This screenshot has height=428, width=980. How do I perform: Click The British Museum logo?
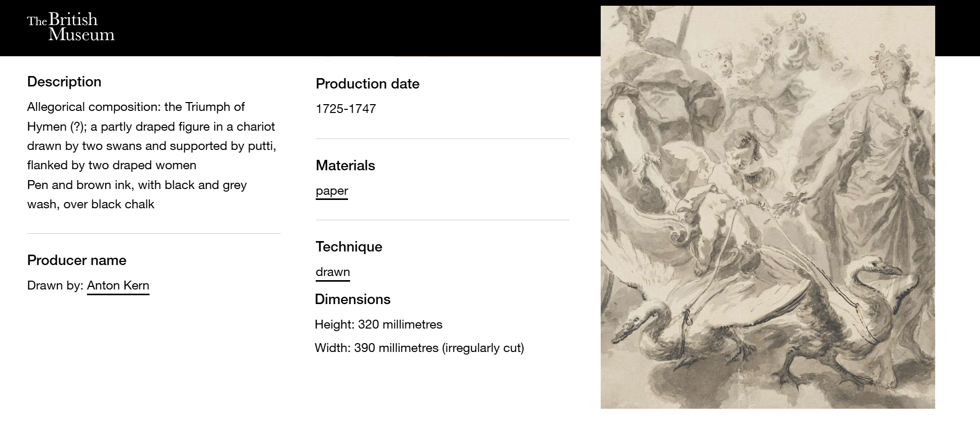tap(70, 27)
